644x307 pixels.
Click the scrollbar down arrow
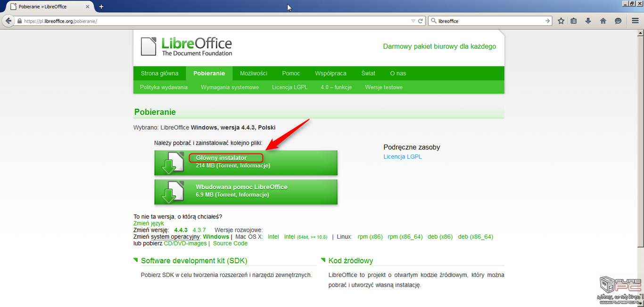click(640, 303)
